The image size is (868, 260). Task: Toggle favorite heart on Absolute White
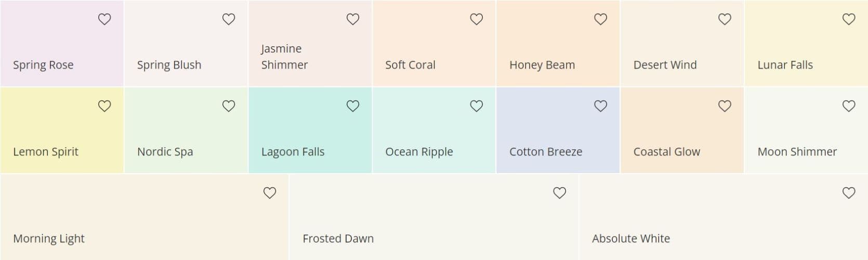click(x=849, y=193)
